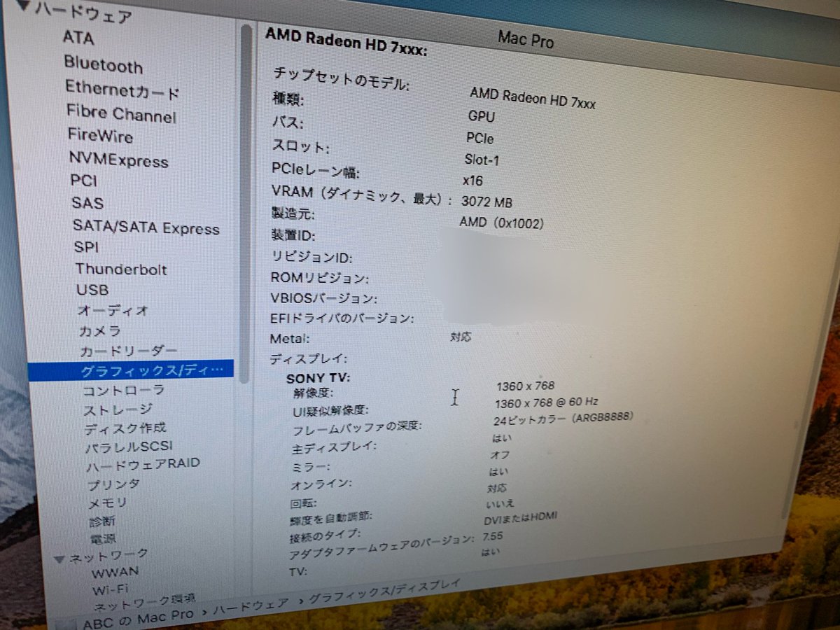Select ディスク作成 in the sidebar
Screen dimensions: 840x630
pos(125,428)
